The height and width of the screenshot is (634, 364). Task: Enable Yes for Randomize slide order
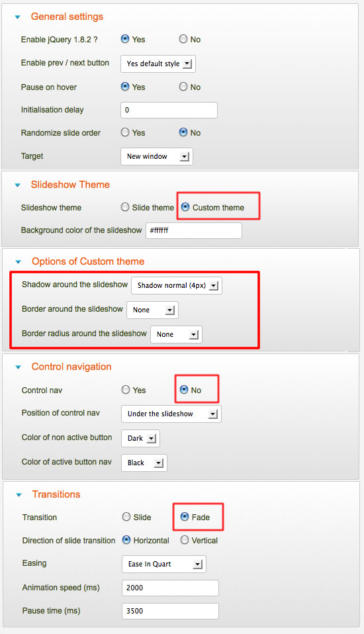(125, 132)
